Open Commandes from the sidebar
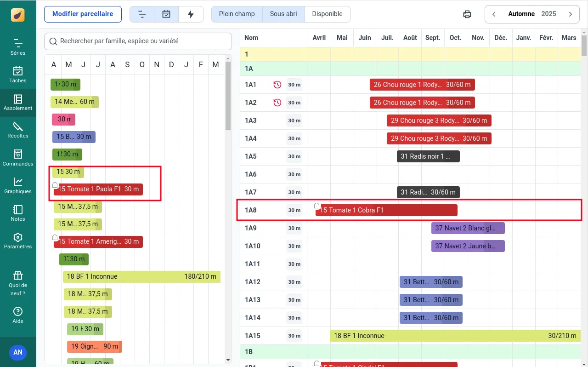Image resolution: width=588 pixels, height=367 pixels. pos(18,158)
